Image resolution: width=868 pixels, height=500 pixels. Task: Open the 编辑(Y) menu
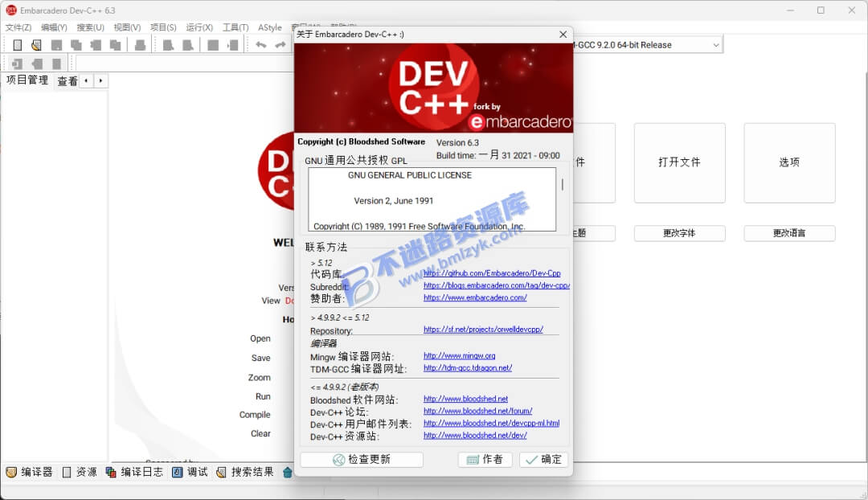tap(54, 27)
